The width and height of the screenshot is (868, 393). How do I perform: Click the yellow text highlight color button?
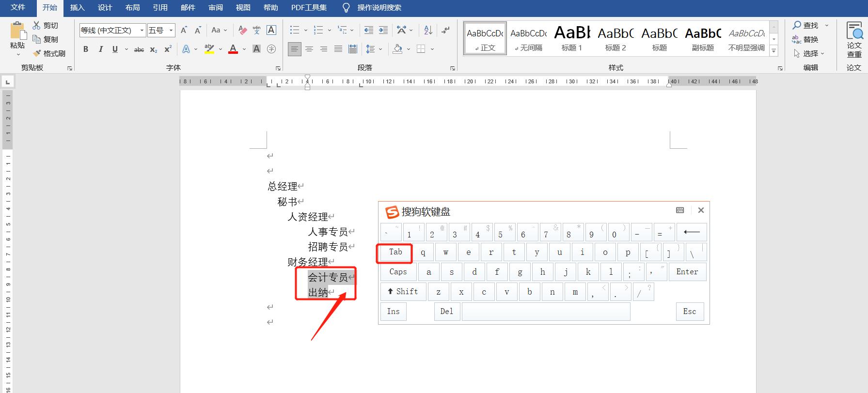209,49
